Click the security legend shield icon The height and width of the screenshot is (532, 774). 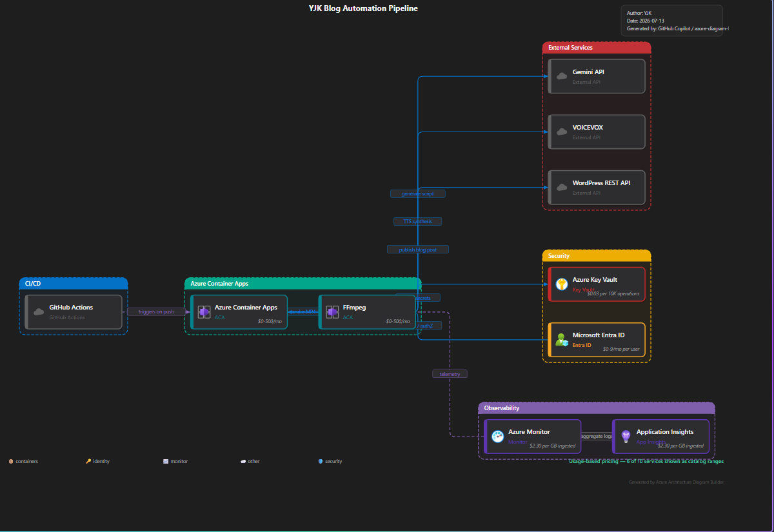pos(321,461)
